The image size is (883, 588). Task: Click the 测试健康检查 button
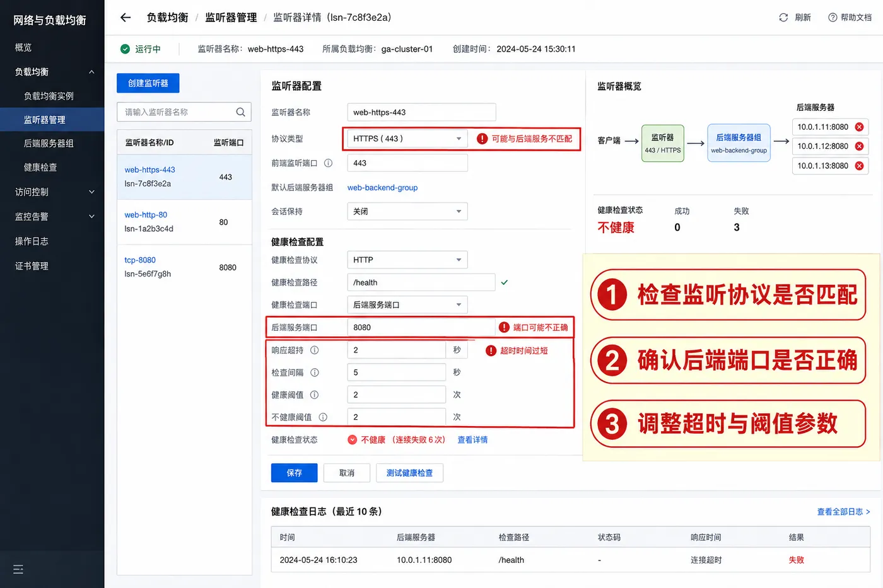[x=409, y=473]
